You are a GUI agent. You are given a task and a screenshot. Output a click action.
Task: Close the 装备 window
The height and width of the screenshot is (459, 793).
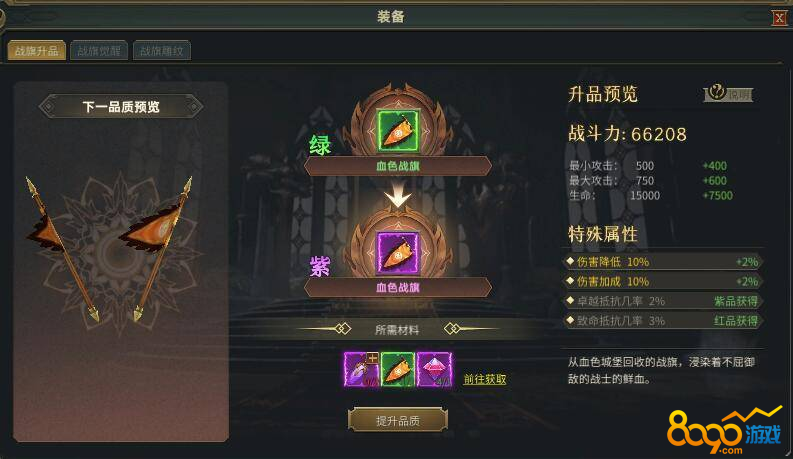tap(779, 18)
